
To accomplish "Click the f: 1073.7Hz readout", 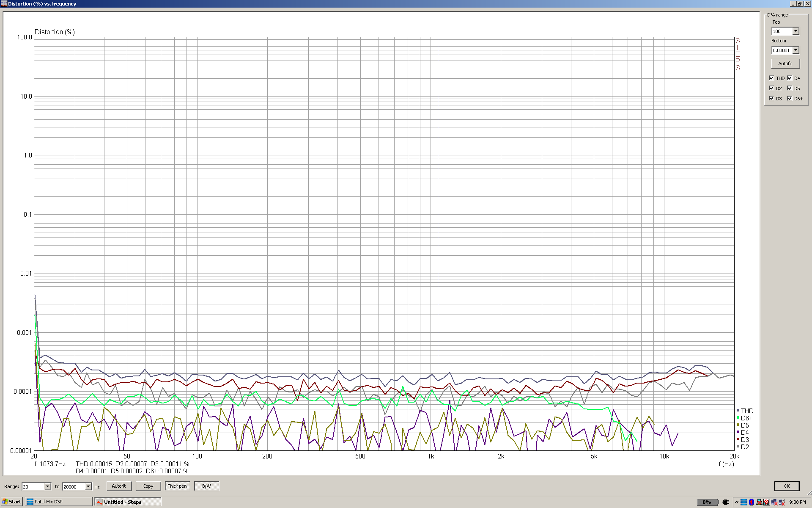I will (x=50, y=464).
